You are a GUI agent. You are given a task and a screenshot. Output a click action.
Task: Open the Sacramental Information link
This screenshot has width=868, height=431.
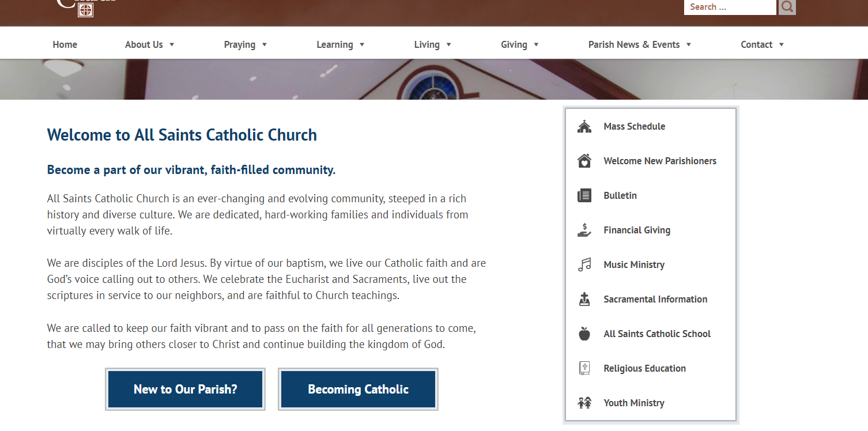tap(655, 300)
